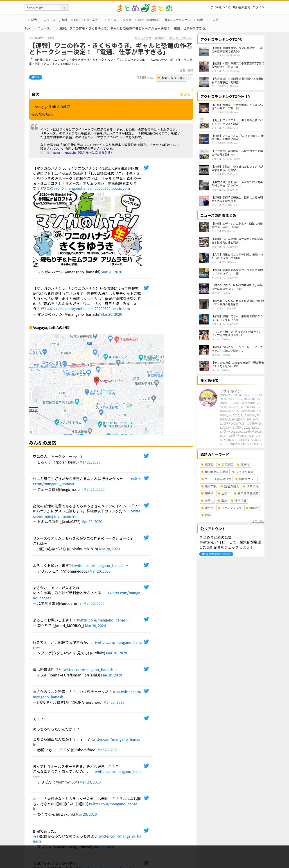Screen dimensions: 289x868
Task: Open エディオン広島本店 new article link
Action: [x=237, y=225]
